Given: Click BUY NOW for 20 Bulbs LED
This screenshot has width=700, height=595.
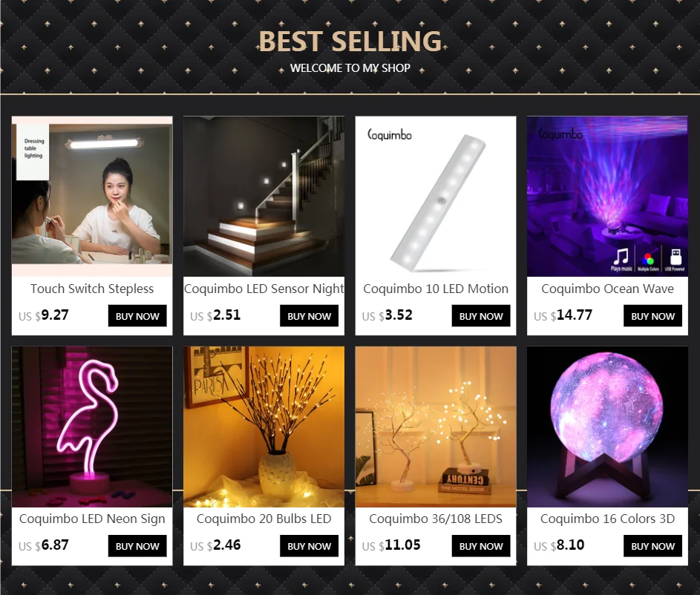Looking at the screenshot, I should [x=310, y=546].
